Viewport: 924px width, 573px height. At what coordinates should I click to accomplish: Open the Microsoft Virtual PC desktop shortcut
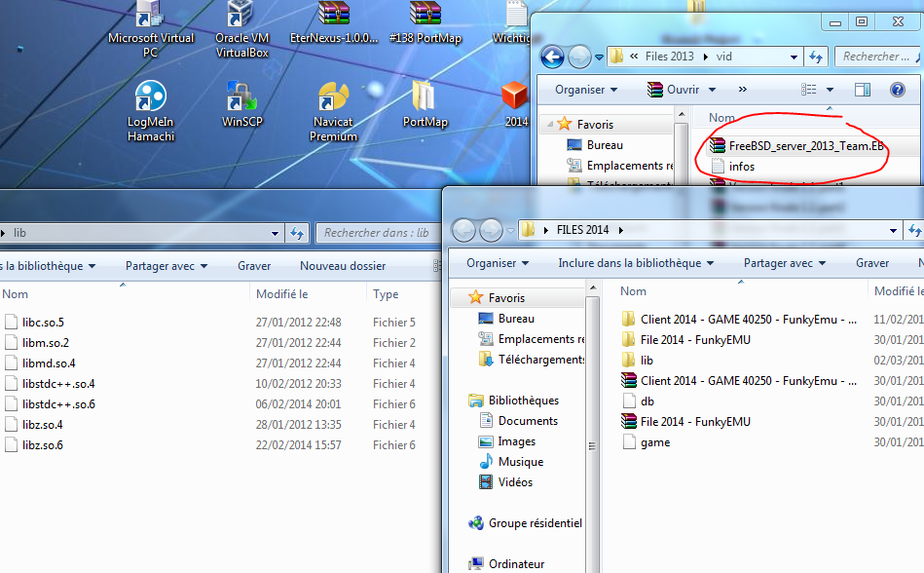point(150,29)
